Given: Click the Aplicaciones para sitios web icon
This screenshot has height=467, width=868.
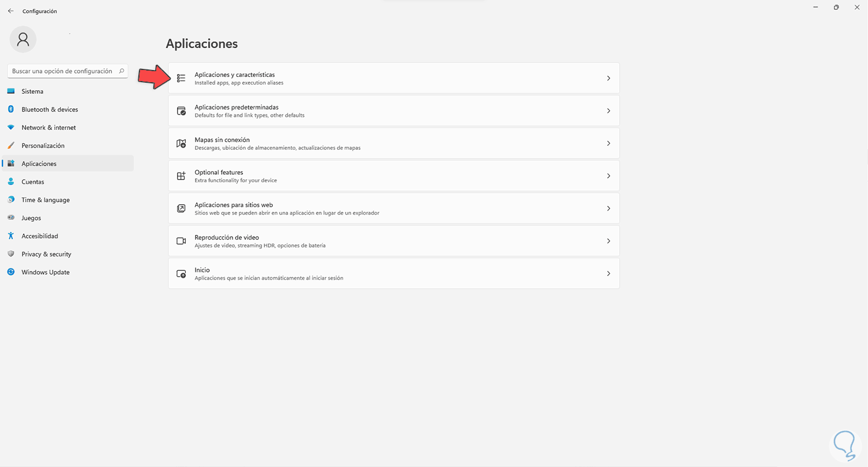Looking at the screenshot, I should click(x=181, y=208).
